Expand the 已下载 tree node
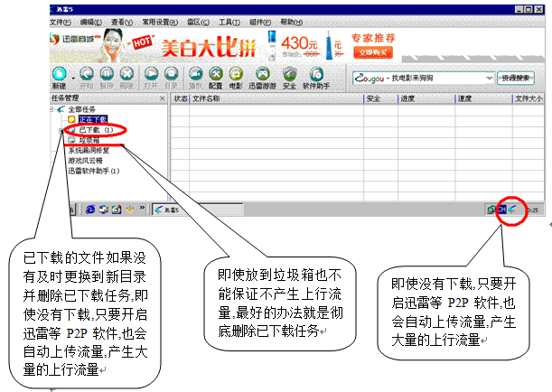 tap(61, 131)
